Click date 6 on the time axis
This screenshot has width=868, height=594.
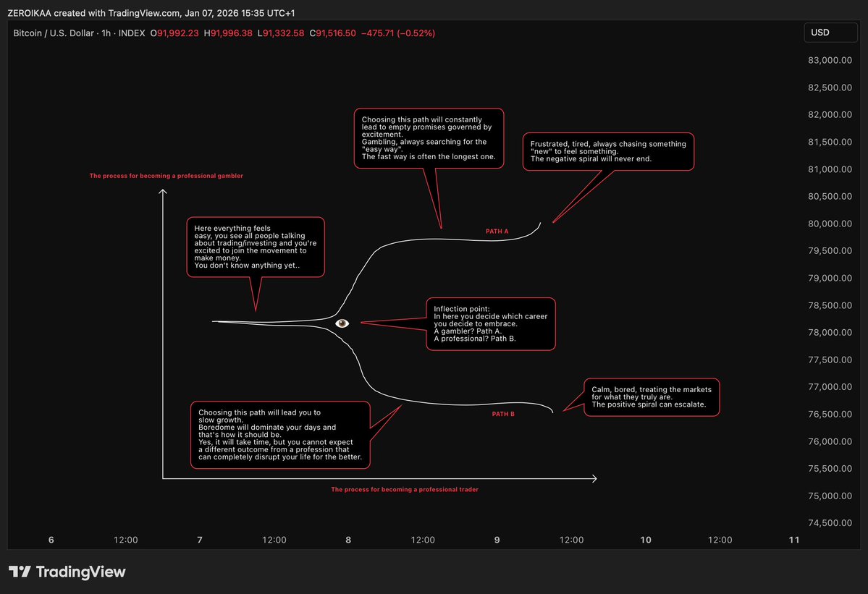coord(51,540)
